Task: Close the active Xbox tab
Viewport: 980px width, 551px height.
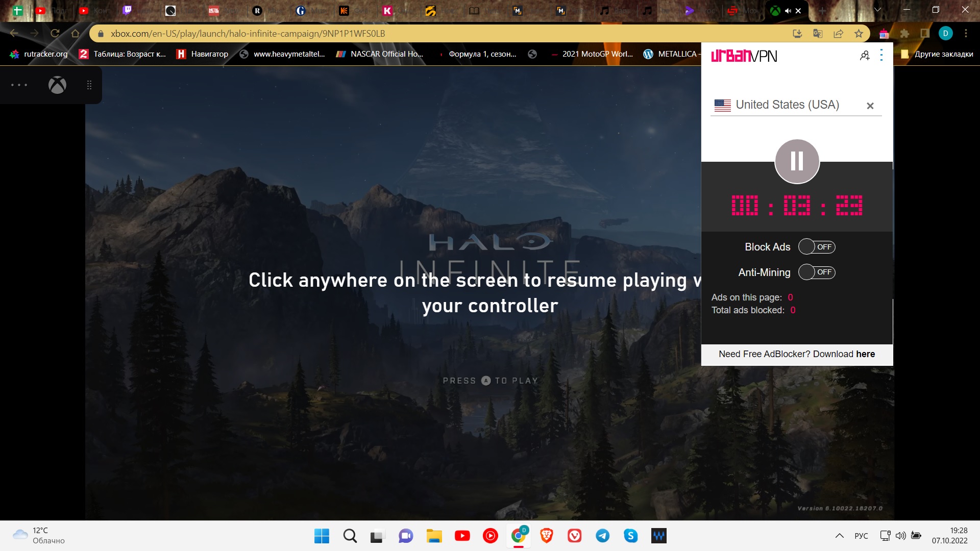Action: click(798, 11)
